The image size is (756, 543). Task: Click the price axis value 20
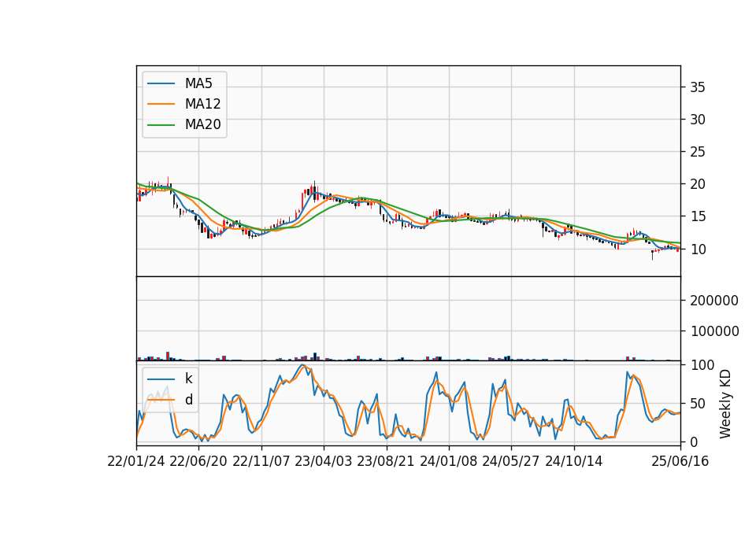pyautogui.click(x=698, y=184)
